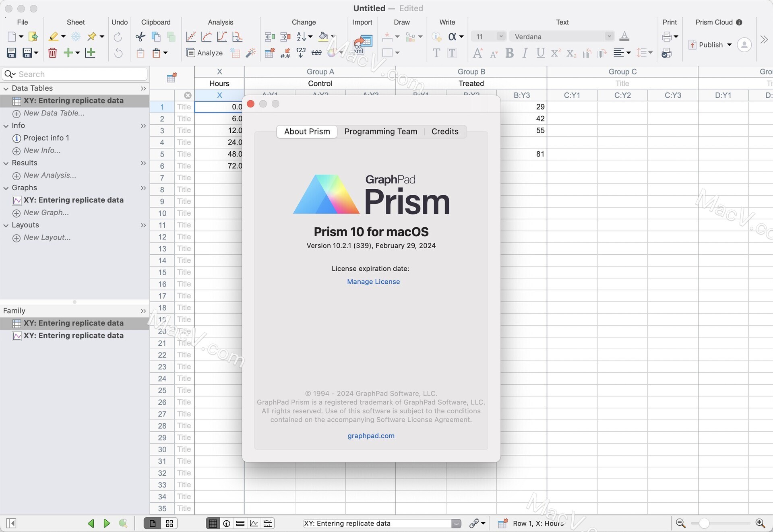The height and width of the screenshot is (532, 773).
Task: Open the Publish dropdown arrow
Action: point(729,45)
